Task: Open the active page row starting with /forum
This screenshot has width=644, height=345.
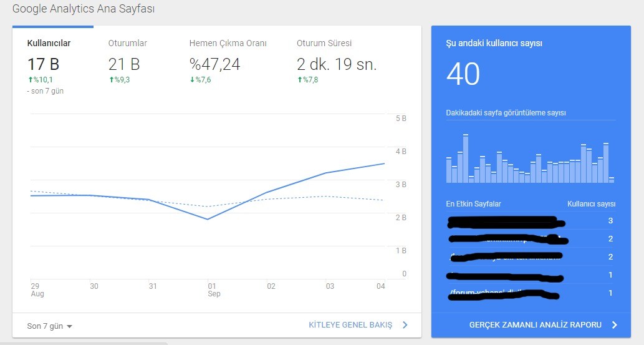Action: [x=531, y=293]
